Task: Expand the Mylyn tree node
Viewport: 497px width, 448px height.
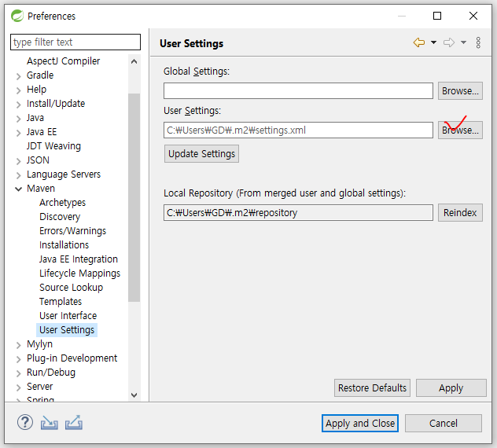Action: (x=18, y=345)
